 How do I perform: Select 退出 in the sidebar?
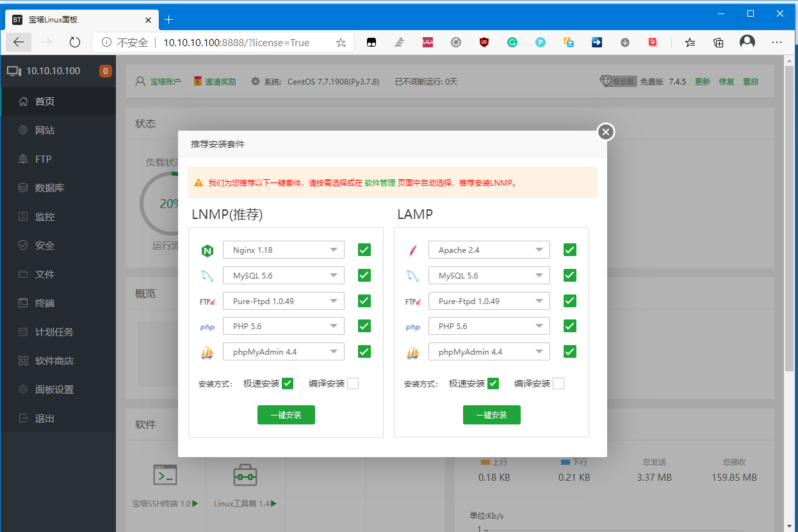click(58, 418)
